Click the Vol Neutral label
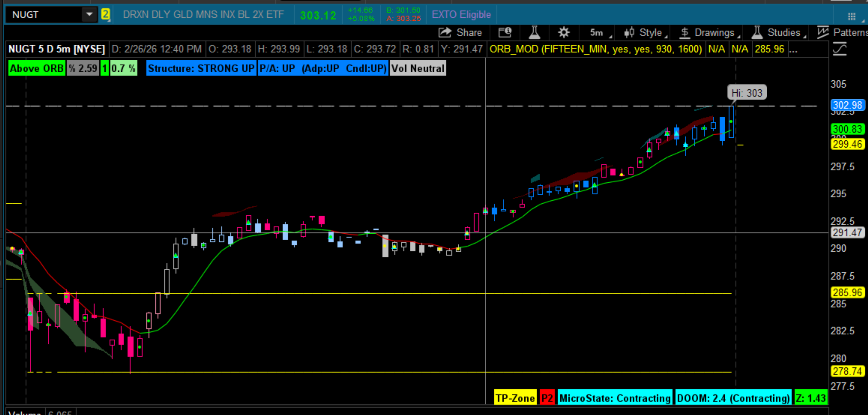 (x=418, y=68)
